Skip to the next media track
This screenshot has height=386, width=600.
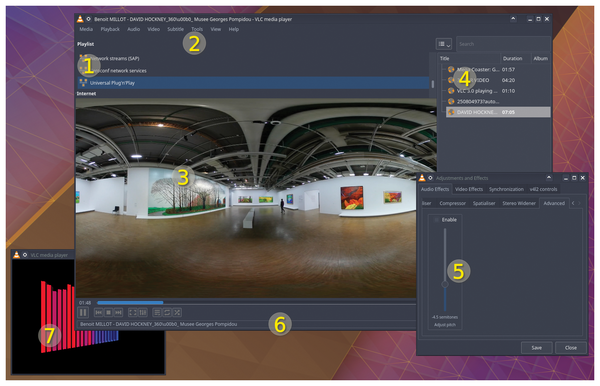tap(118, 313)
